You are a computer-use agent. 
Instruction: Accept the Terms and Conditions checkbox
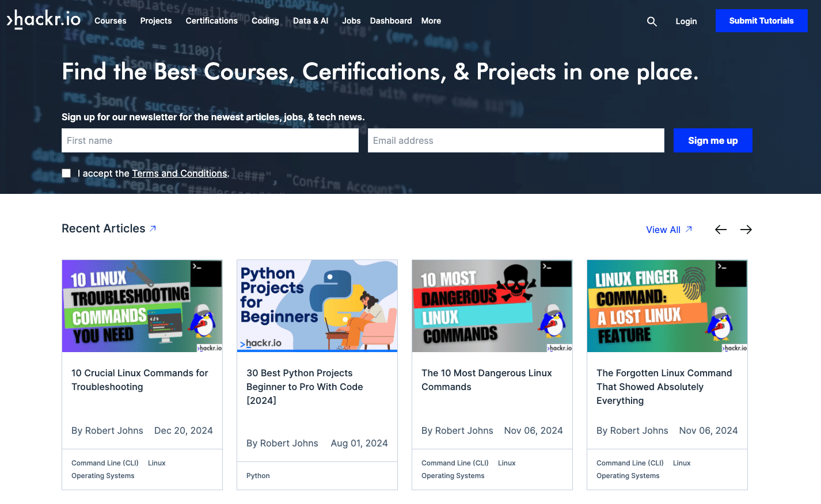pos(67,173)
